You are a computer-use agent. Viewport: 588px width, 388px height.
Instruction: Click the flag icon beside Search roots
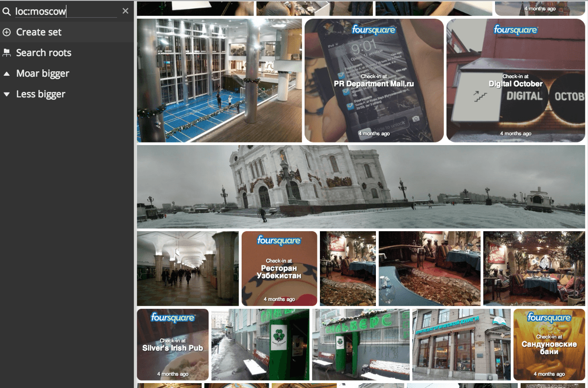[x=7, y=53]
